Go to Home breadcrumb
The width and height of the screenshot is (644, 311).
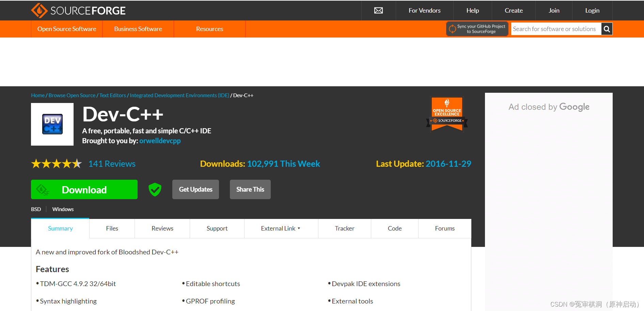click(38, 95)
